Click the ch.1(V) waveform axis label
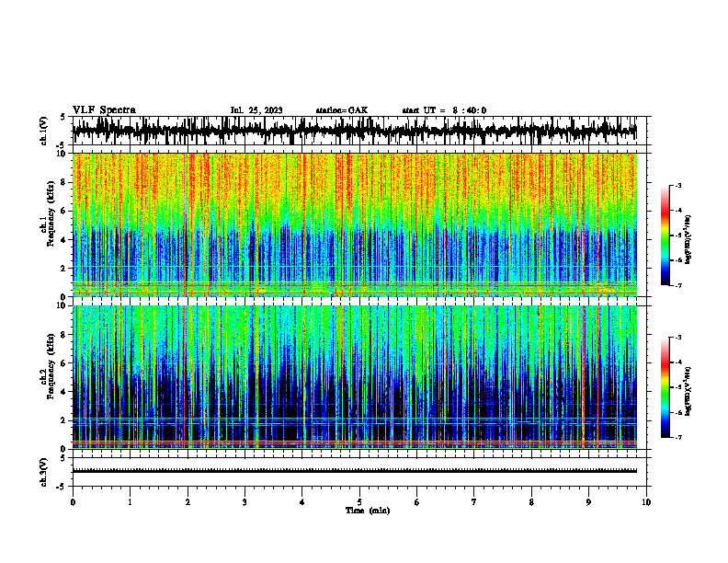This screenshot has height=563, width=728. [x=43, y=131]
